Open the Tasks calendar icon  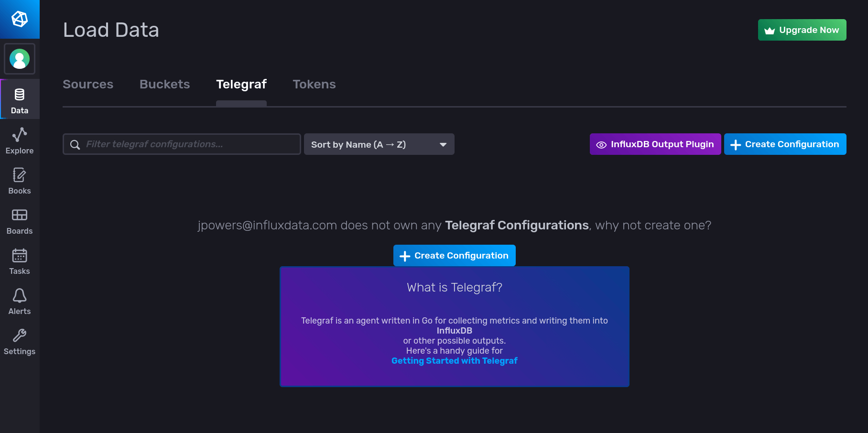point(19,257)
